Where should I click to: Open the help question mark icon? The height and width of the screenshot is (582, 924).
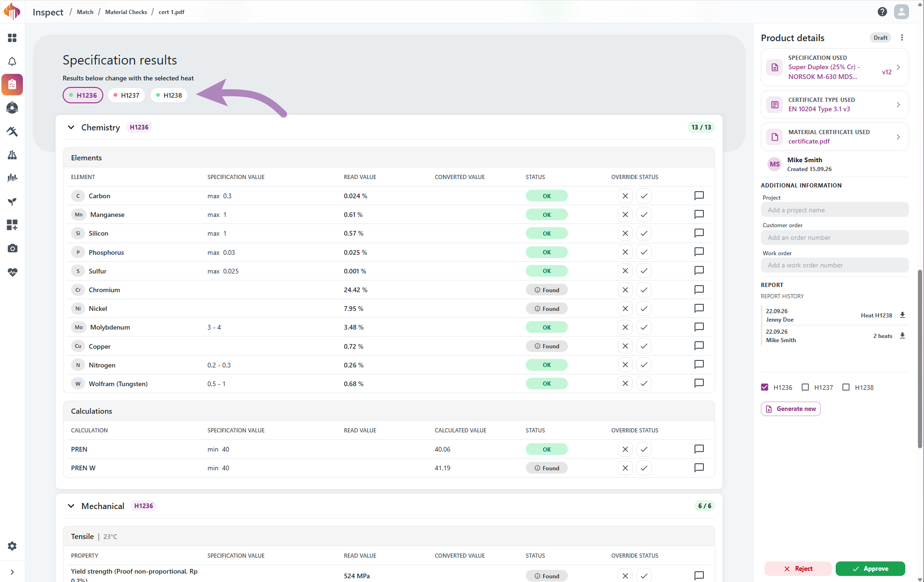(882, 12)
